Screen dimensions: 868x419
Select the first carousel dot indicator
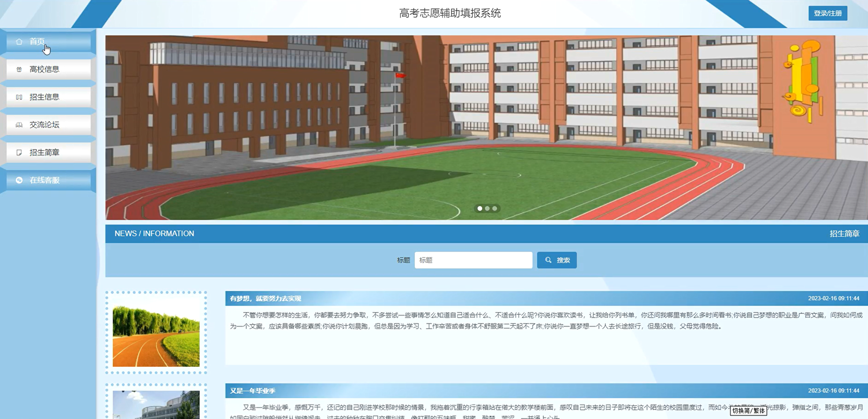[x=480, y=209]
